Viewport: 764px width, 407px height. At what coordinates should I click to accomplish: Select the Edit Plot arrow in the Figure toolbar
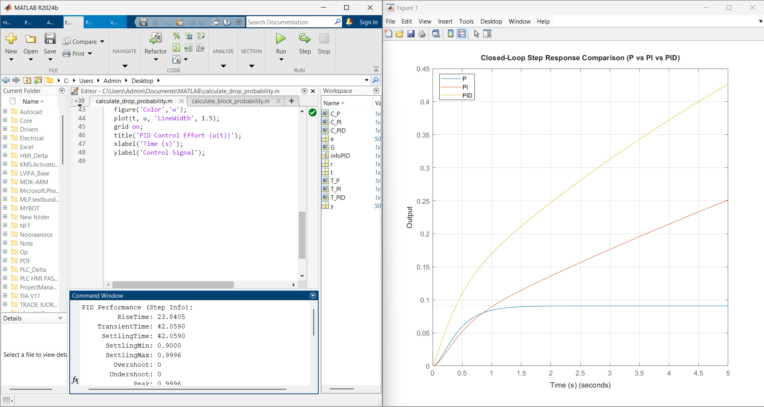point(476,34)
